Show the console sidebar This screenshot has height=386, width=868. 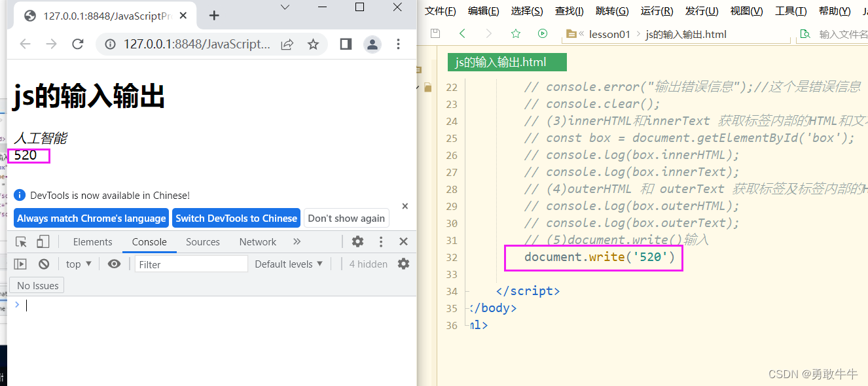point(20,264)
